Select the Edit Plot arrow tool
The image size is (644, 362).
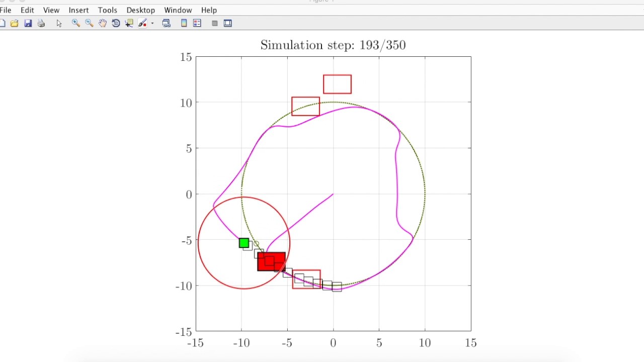click(x=59, y=23)
